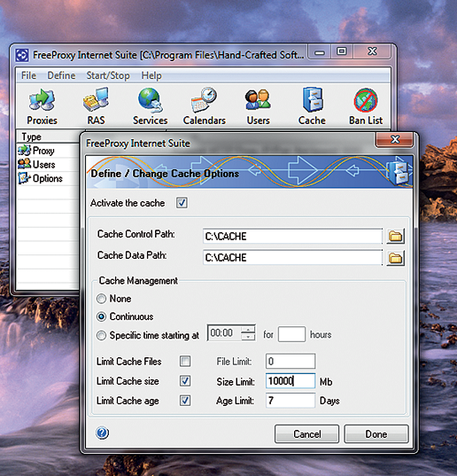
Task: Minimize the main FreeProxy window
Action: (320, 52)
